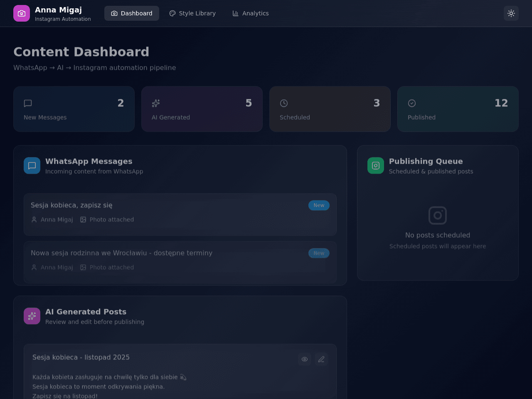532x399 pixels.
Task: Click the Scheduled count '3'
Action: click(377, 103)
